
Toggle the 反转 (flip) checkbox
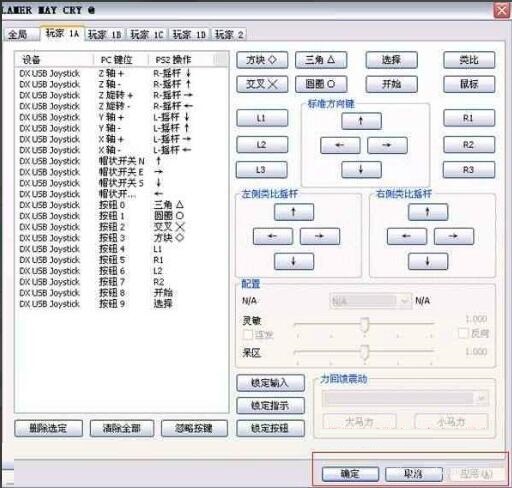coord(463,333)
